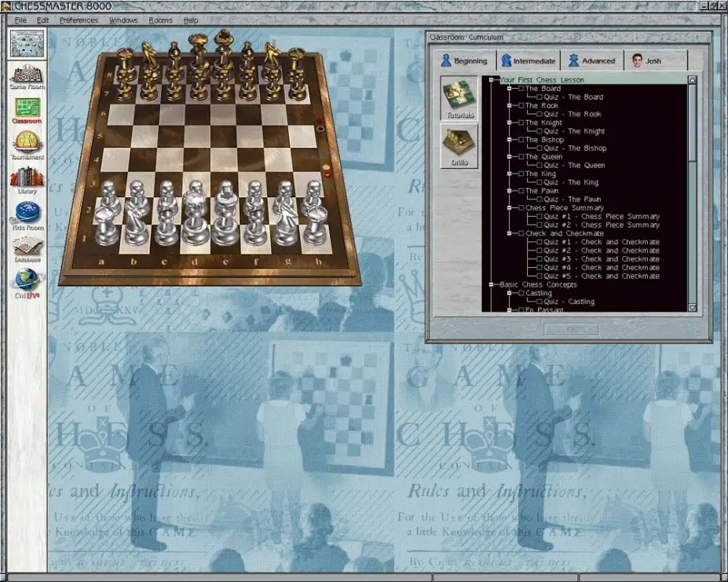Image resolution: width=728 pixels, height=582 pixels.
Task: Click the Chessmaster title bar app icon
Action: click(x=5, y=5)
